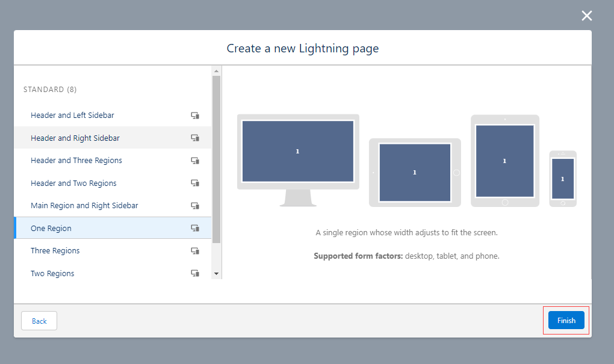614x364 pixels.
Task: Click device icon on the One Region row
Action: tap(195, 228)
